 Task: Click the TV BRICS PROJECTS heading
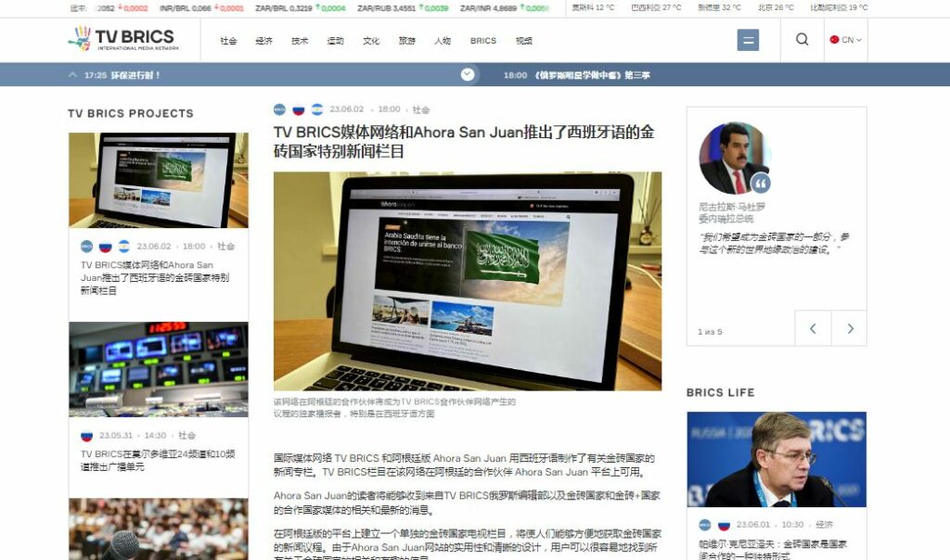click(131, 113)
